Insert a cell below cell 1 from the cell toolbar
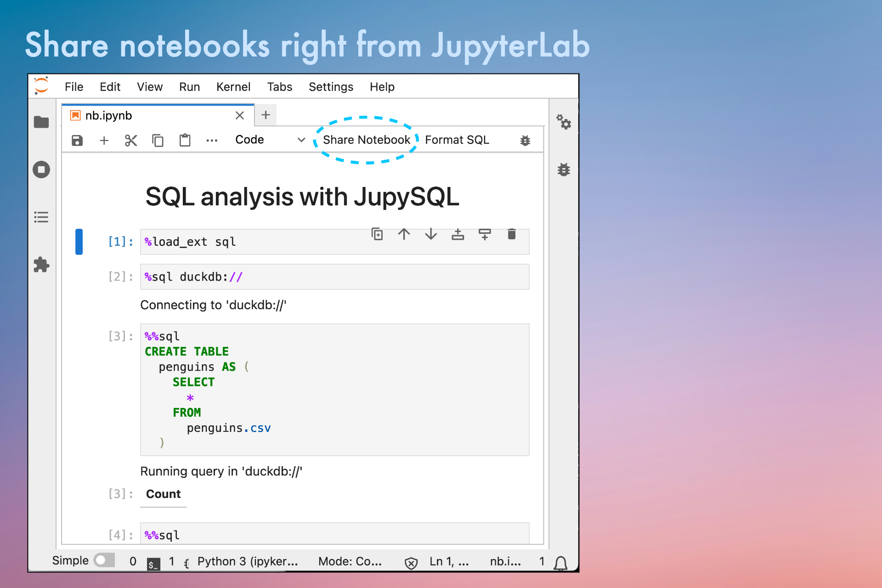Image resolution: width=882 pixels, height=588 pixels. click(485, 234)
